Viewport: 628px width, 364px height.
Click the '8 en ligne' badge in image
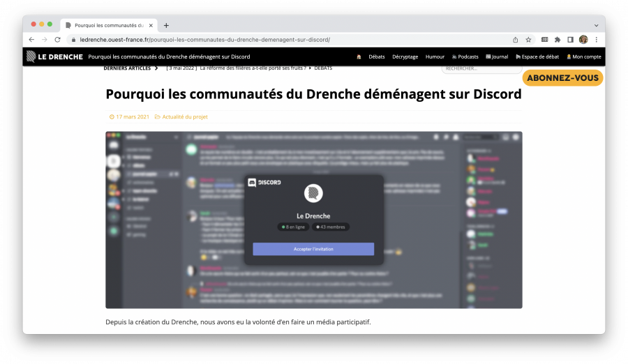coord(293,227)
